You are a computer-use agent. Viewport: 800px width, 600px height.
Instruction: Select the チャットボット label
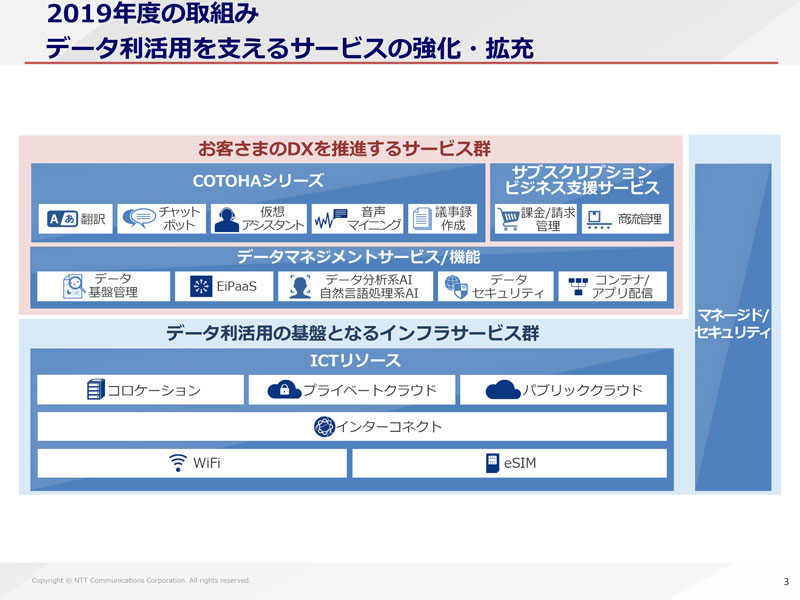coord(179,218)
